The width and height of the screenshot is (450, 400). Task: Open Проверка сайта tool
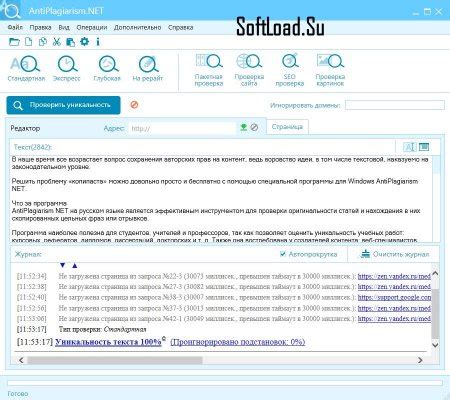click(x=249, y=70)
